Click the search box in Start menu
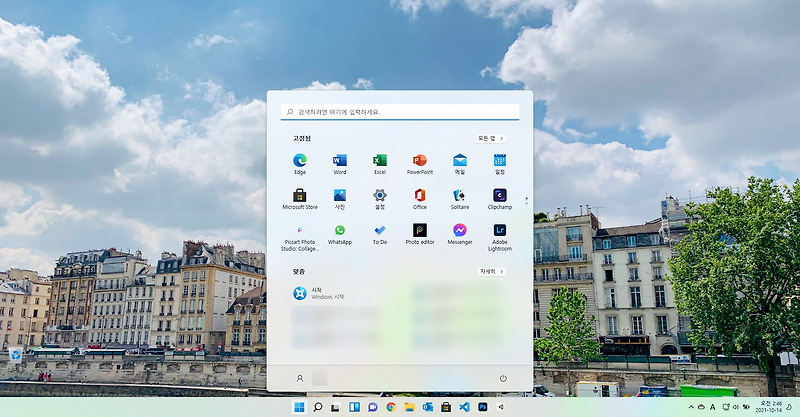Screen dimensions: 800x417 pyautogui.click(x=399, y=112)
